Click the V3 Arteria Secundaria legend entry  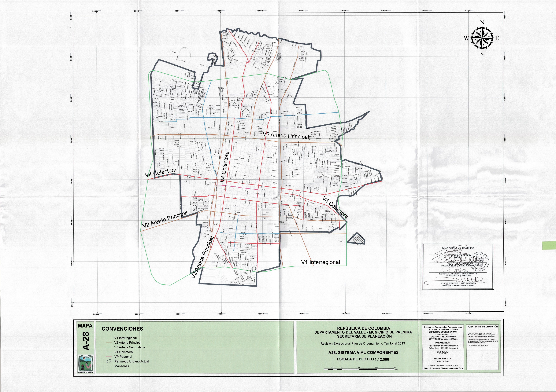(x=130, y=347)
